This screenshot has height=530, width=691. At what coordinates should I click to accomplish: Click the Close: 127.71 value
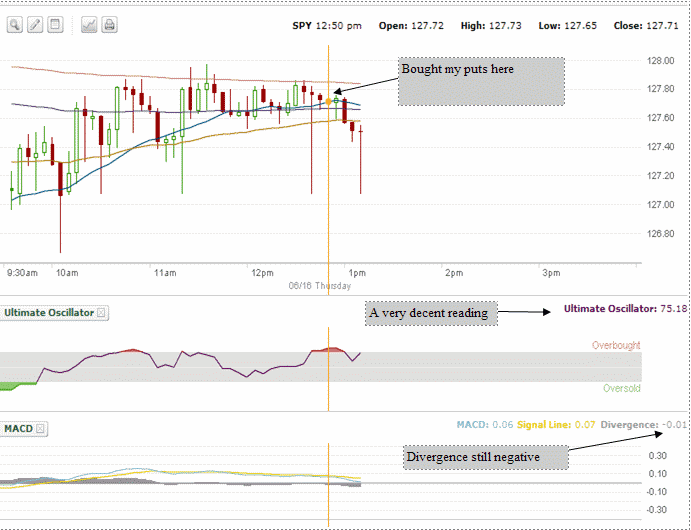(646, 26)
